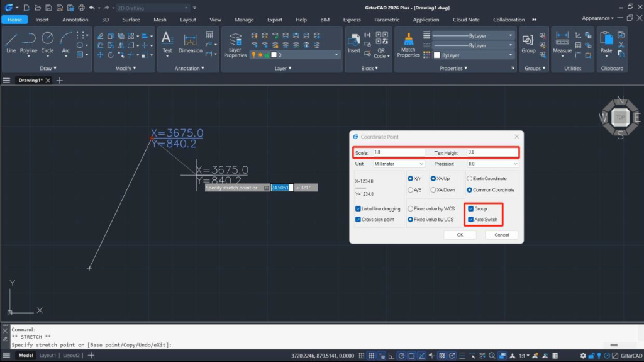Click into the Text Height field
This screenshot has height=362, width=644.
491,152
